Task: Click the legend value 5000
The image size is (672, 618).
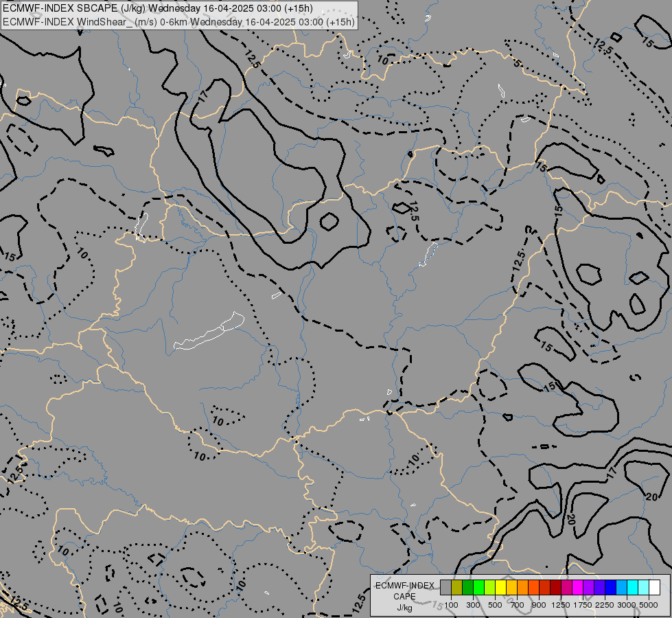Action: pyautogui.click(x=649, y=605)
